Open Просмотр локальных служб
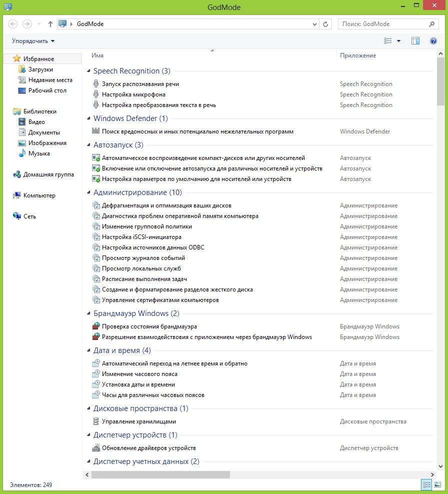The width and height of the screenshot is (448, 494). 141,268
